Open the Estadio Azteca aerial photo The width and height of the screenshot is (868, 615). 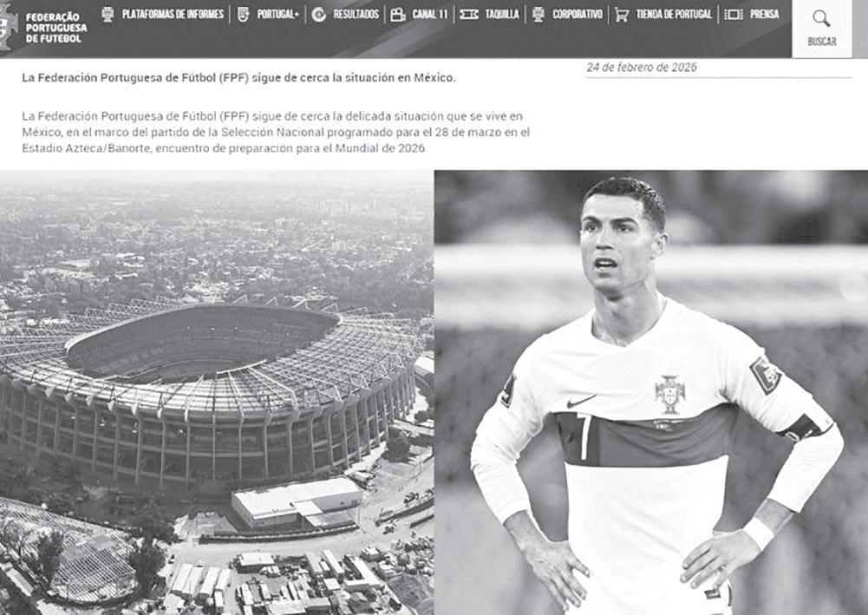point(217,392)
